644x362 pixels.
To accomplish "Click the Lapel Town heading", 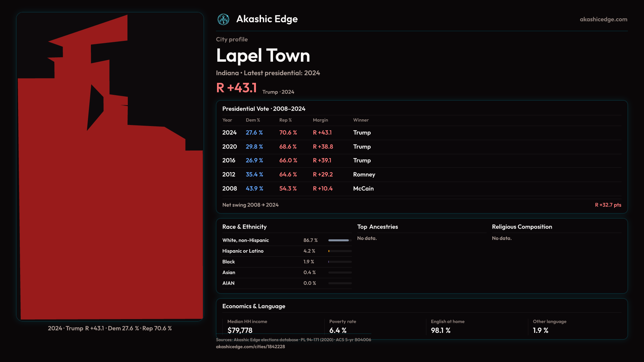I will pos(263,56).
